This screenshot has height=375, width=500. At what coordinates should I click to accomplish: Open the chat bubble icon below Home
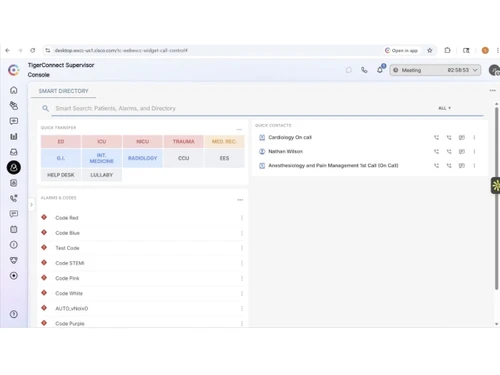click(x=14, y=121)
